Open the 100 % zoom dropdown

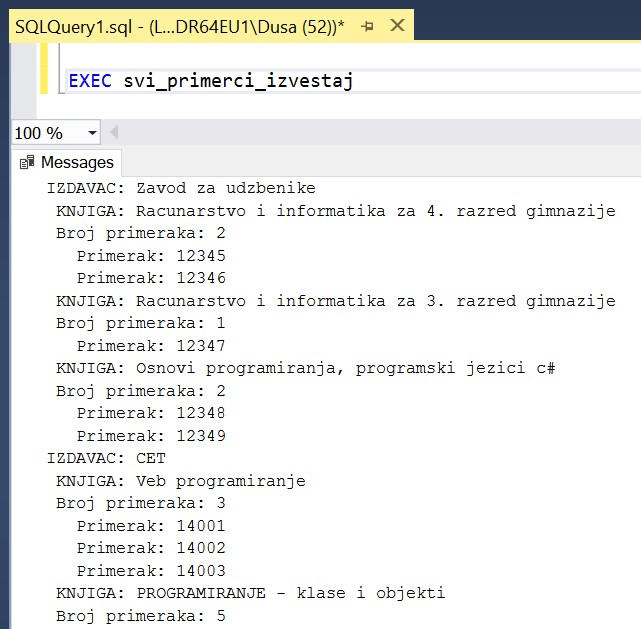[93, 133]
